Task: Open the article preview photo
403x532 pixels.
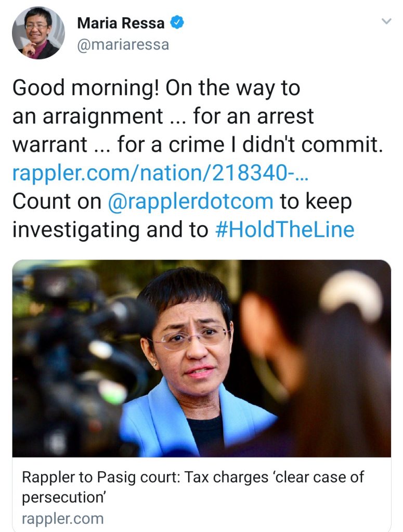Action: 202,358
